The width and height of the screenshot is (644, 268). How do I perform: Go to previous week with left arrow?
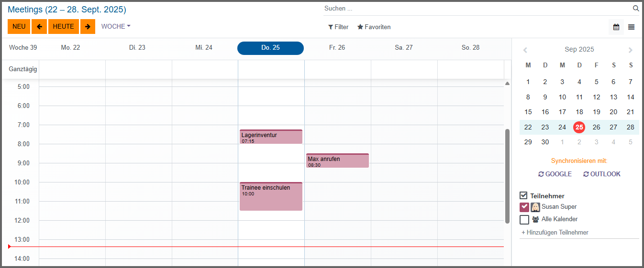[x=39, y=27]
